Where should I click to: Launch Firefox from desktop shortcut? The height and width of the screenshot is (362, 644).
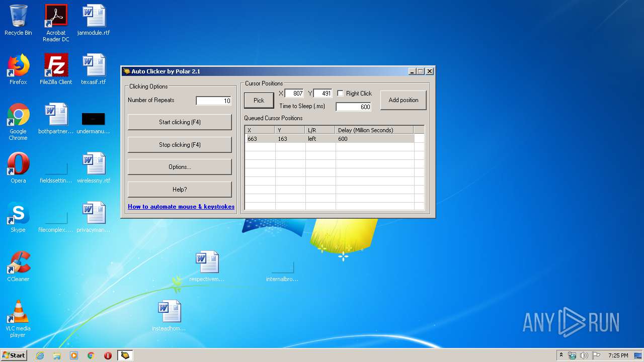pos(18,69)
